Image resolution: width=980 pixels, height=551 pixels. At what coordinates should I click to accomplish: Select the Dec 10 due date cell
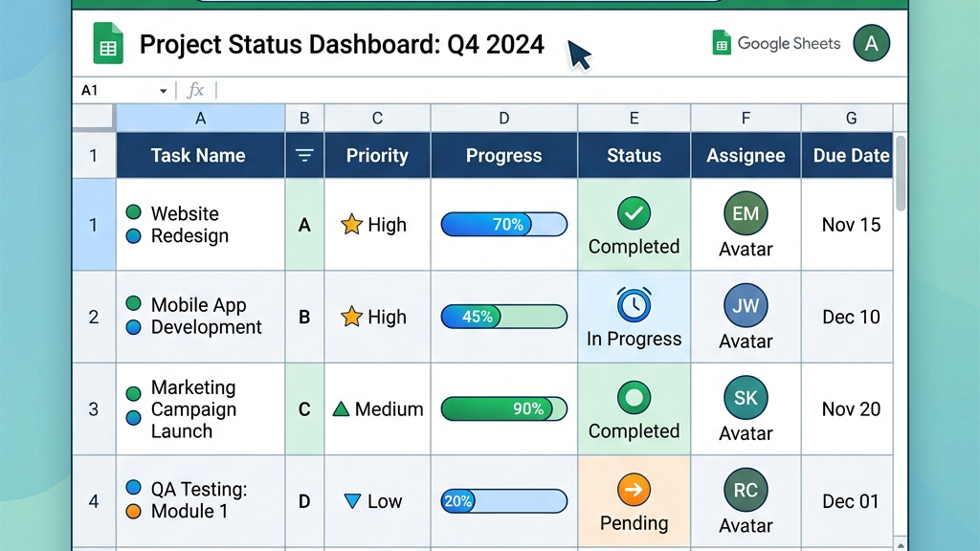point(848,317)
